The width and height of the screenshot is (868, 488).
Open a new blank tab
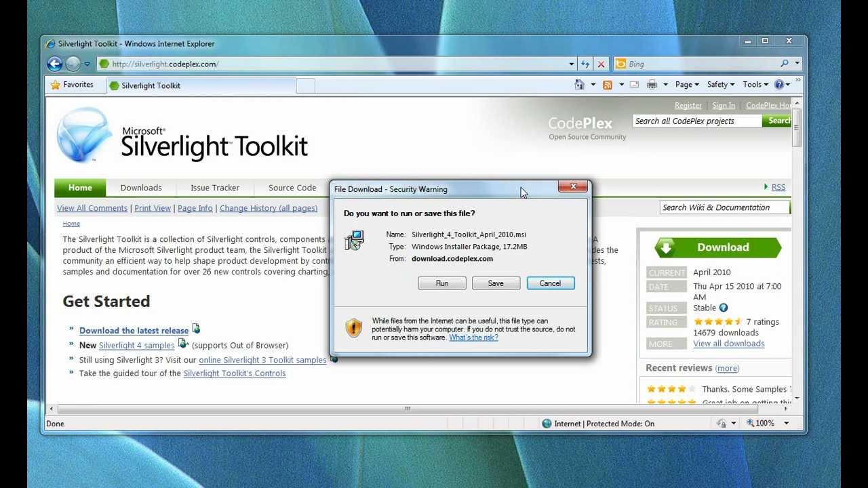click(x=306, y=85)
